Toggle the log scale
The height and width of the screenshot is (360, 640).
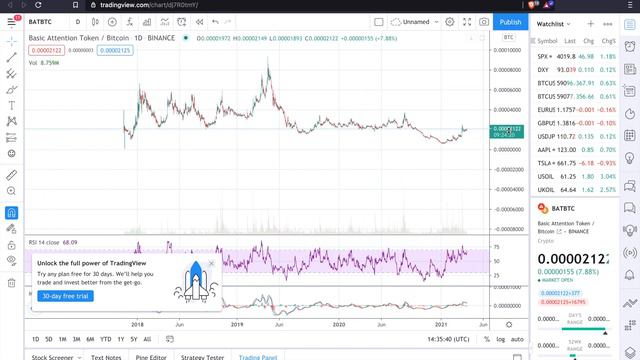coord(500,339)
